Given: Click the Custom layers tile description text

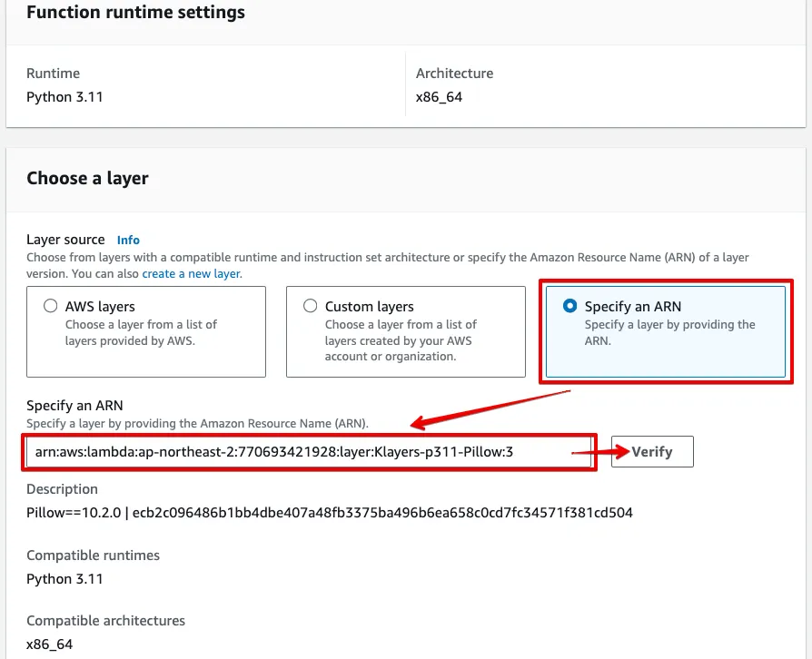Looking at the screenshot, I should pos(401,340).
